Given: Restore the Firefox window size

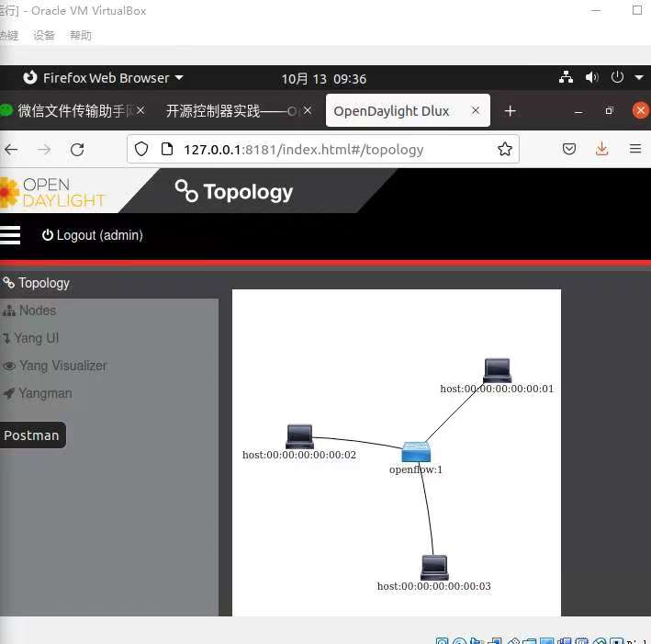Looking at the screenshot, I should tap(609, 110).
